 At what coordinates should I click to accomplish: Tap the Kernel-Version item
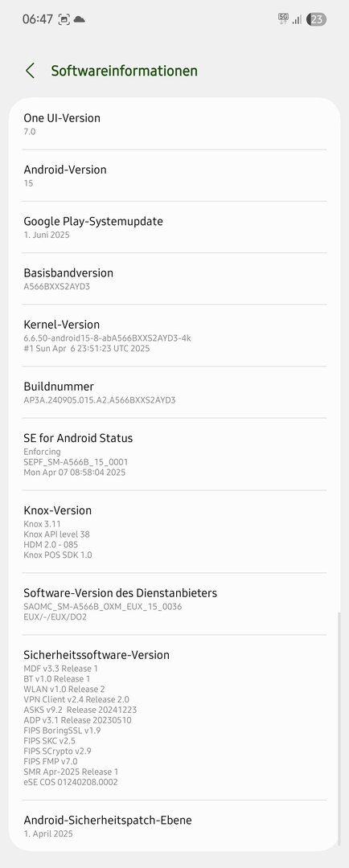click(174, 335)
